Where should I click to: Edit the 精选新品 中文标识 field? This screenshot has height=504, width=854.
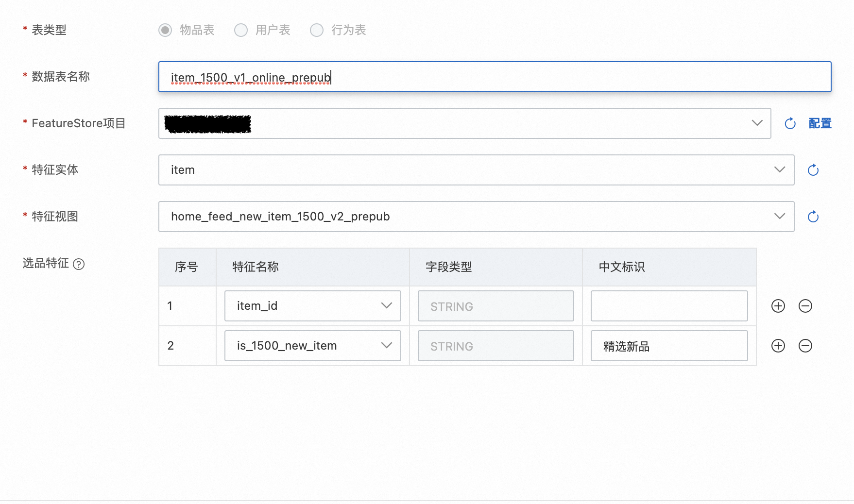click(669, 346)
